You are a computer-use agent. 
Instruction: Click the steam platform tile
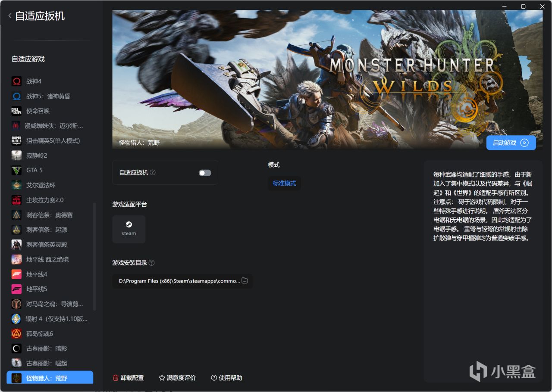click(x=129, y=229)
